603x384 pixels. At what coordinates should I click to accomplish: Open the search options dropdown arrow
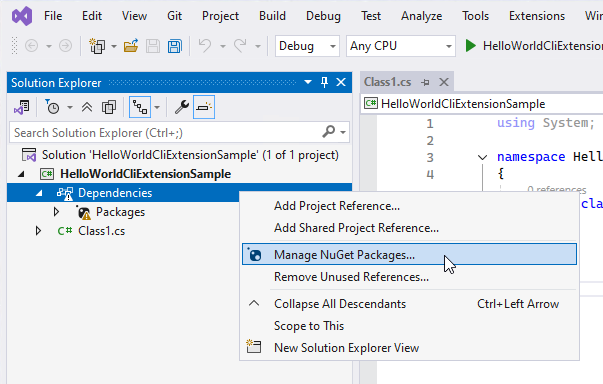point(343,132)
